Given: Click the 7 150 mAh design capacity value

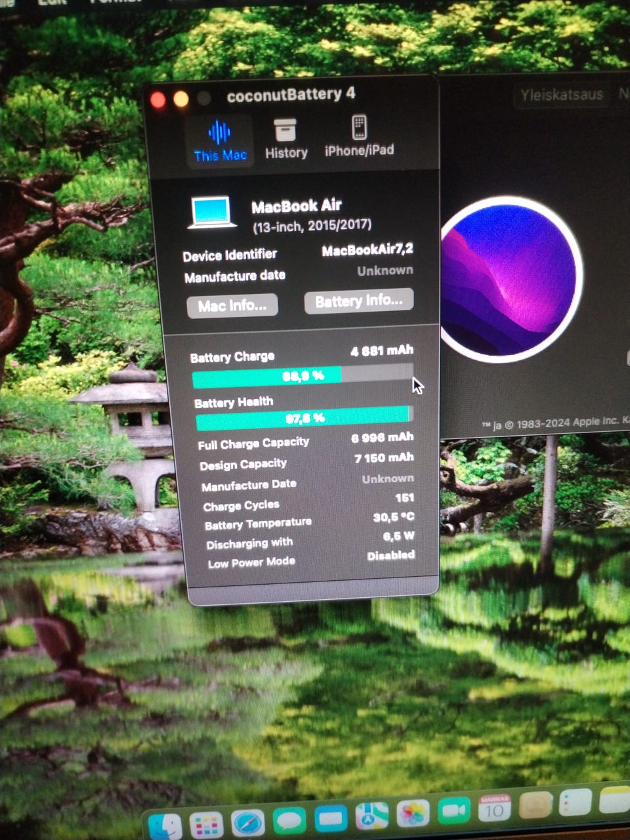Looking at the screenshot, I should click(x=385, y=458).
